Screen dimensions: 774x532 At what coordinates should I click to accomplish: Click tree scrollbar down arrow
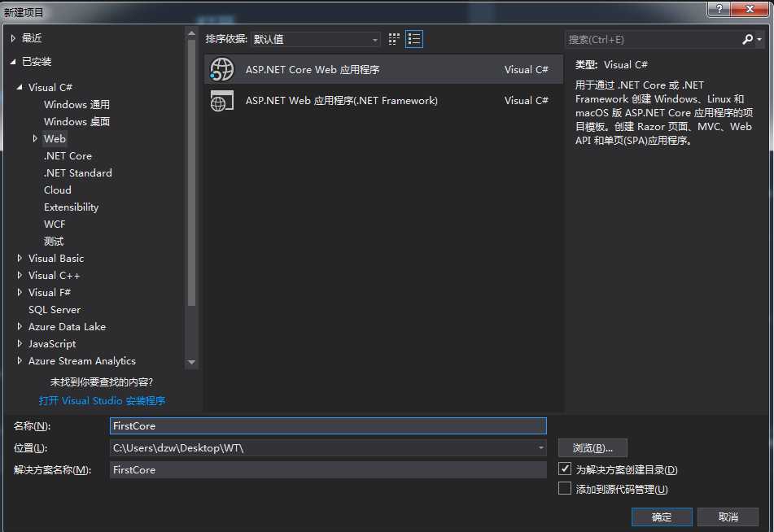(x=191, y=362)
